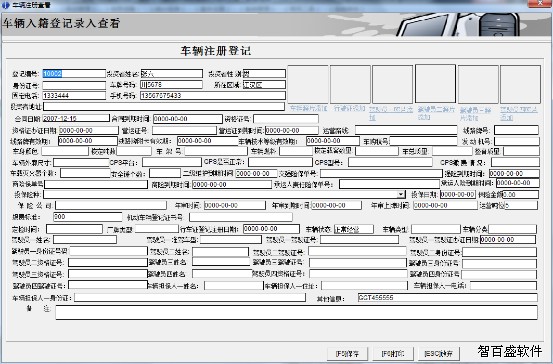
Task: Click the 商险保单号 input field
Action: pyautogui.click(x=96, y=184)
